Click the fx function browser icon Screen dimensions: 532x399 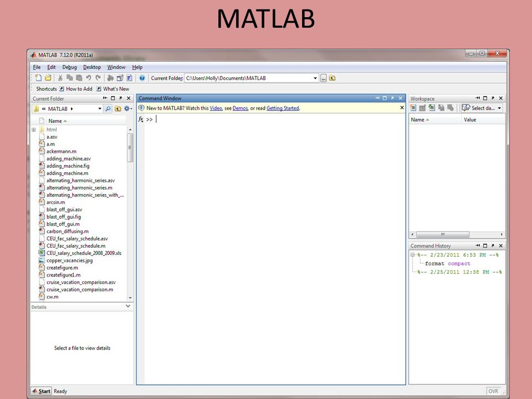[x=141, y=119]
